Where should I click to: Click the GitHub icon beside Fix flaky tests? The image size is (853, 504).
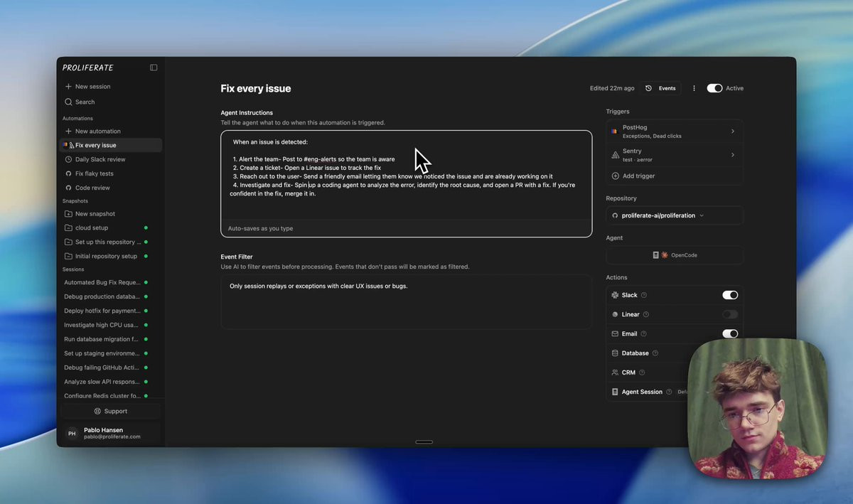[68, 173]
